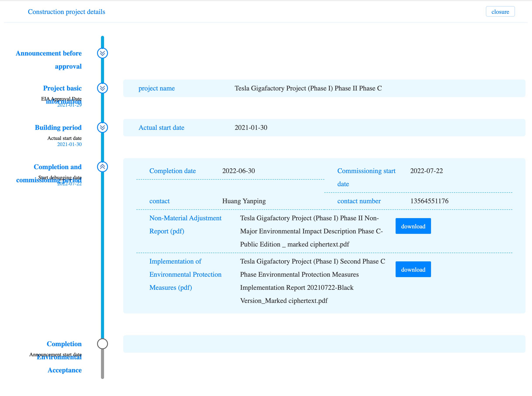Image resolution: width=532 pixels, height=396 pixels.
Task: Download the Environmental Protection Measures PDF
Action: pyautogui.click(x=413, y=269)
